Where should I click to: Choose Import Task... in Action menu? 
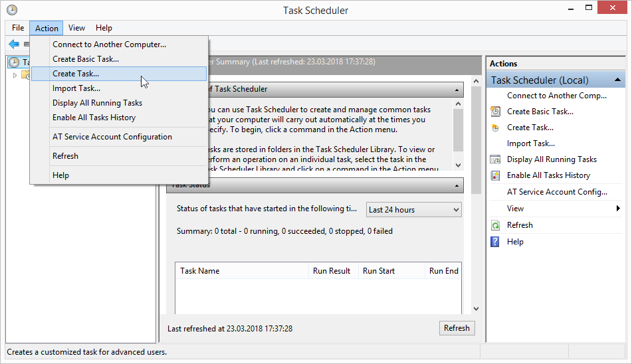click(x=119, y=88)
